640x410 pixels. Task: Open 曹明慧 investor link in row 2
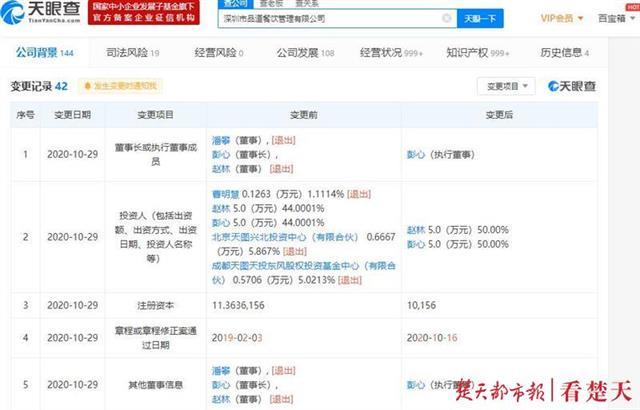pos(225,194)
